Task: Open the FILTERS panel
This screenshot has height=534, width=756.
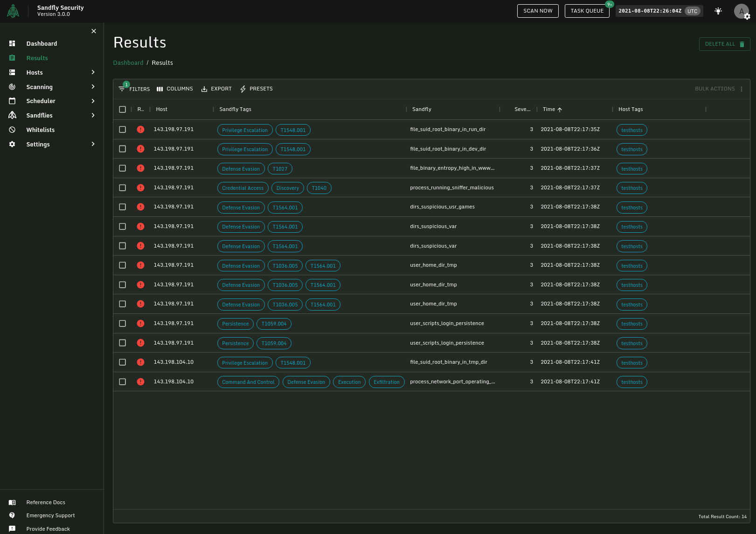Action: click(x=134, y=89)
